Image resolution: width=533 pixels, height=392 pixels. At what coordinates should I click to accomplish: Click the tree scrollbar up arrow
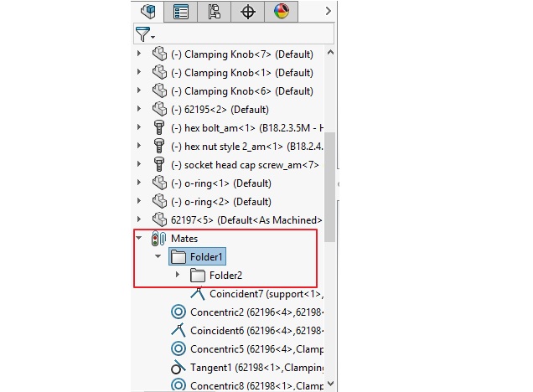(x=330, y=52)
